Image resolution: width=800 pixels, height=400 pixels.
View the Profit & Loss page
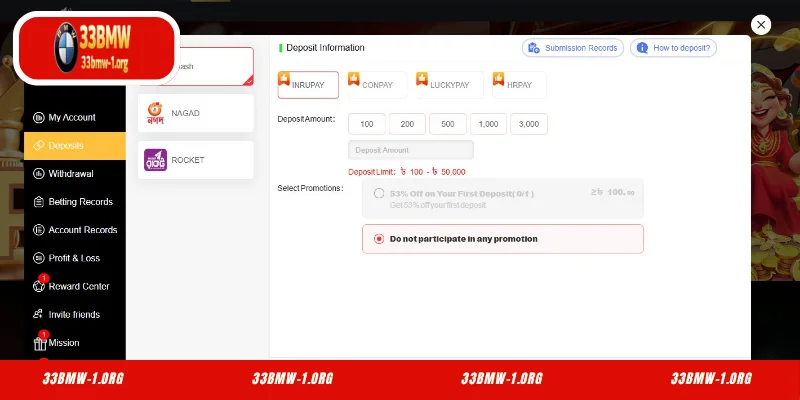(74, 258)
